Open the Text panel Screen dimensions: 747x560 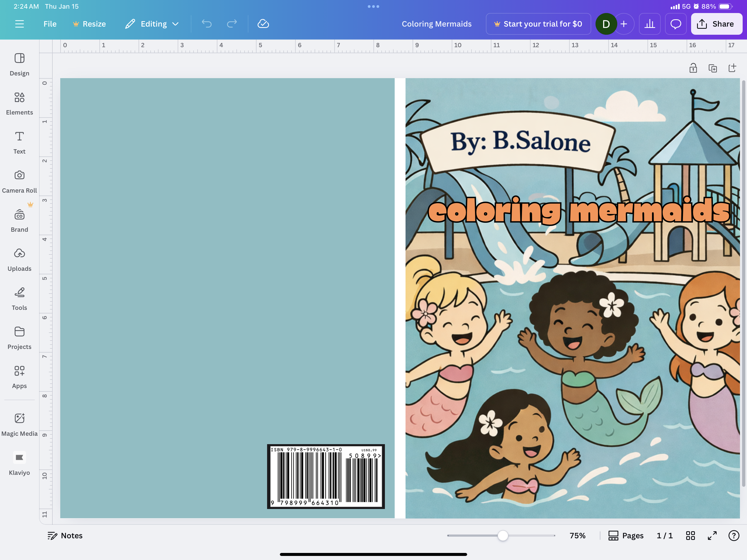19,143
